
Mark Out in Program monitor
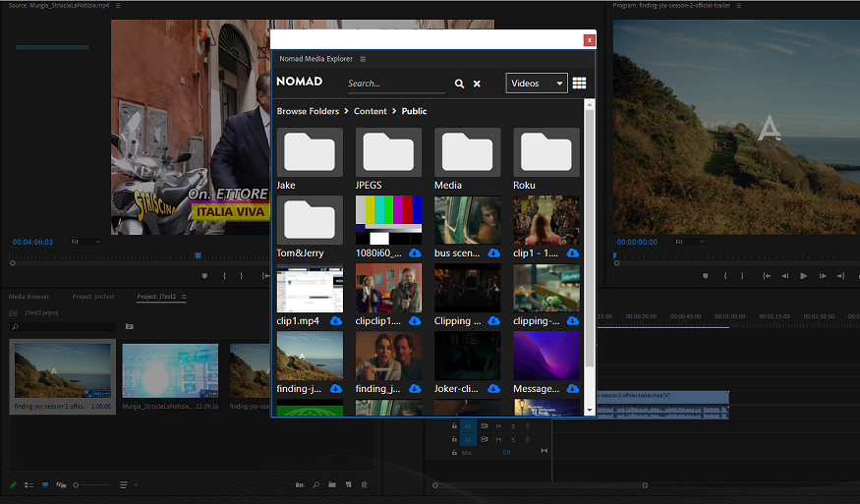point(742,276)
